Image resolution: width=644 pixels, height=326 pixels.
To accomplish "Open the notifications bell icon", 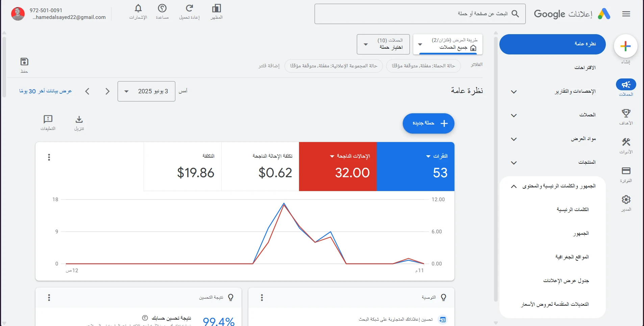I will point(138,8).
